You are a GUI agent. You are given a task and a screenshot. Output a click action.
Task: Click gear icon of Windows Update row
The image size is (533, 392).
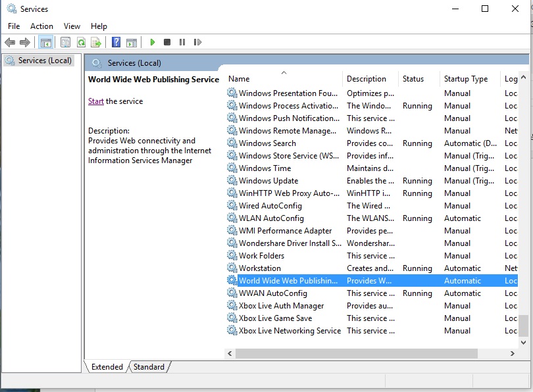[x=232, y=180]
